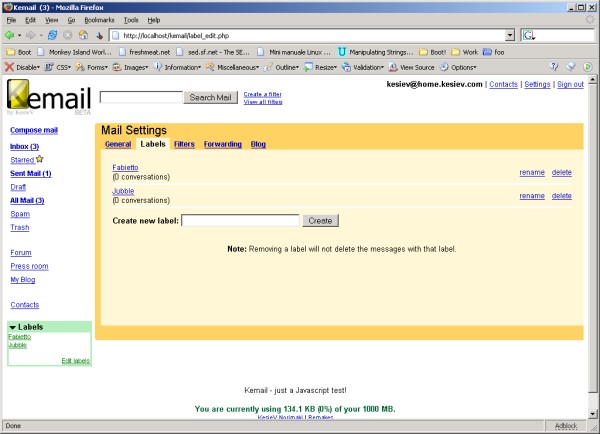Open the Trash folder link
Viewport: 600px width, 434px height.
pyautogui.click(x=20, y=227)
